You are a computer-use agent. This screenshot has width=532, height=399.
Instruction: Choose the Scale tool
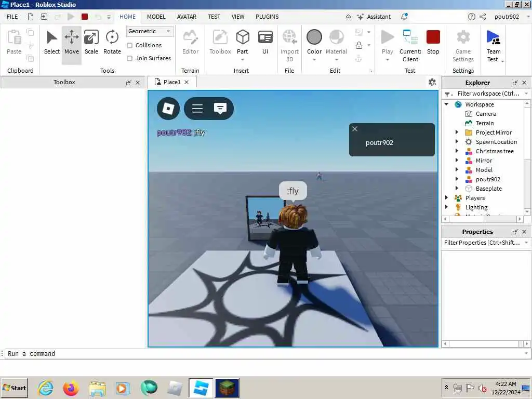91,43
